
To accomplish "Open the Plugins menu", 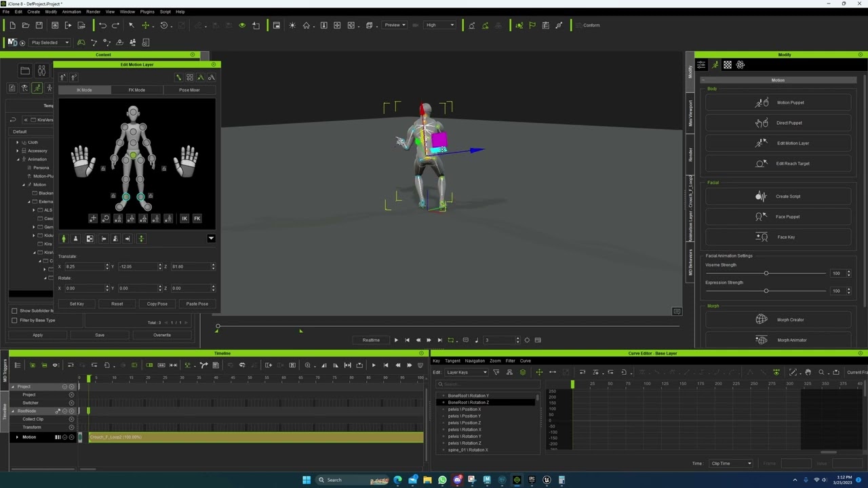I will click(147, 12).
